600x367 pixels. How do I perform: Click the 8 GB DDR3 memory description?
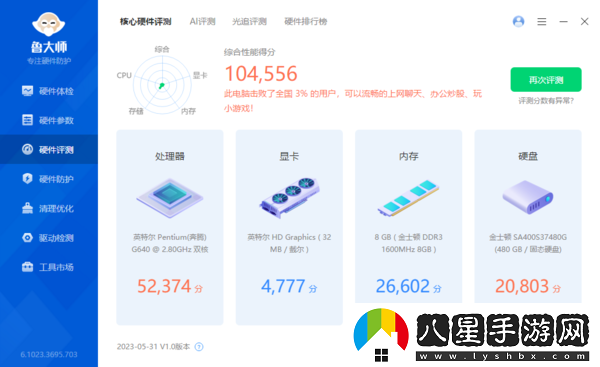pos(409,243)
